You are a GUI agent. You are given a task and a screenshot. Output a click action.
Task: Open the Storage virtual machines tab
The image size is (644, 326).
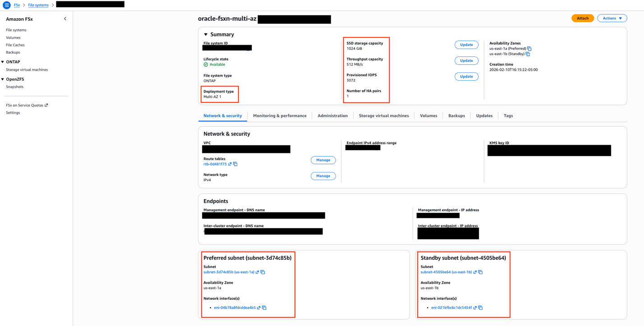click(384, 116)
